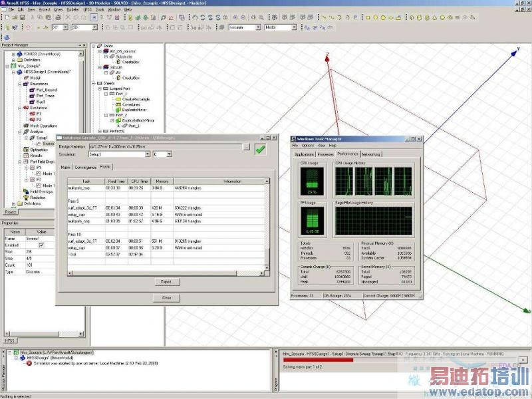Viewport: 532px width, 399px height.
Task: Open the HFSS menu
Action: click(87, 10)
